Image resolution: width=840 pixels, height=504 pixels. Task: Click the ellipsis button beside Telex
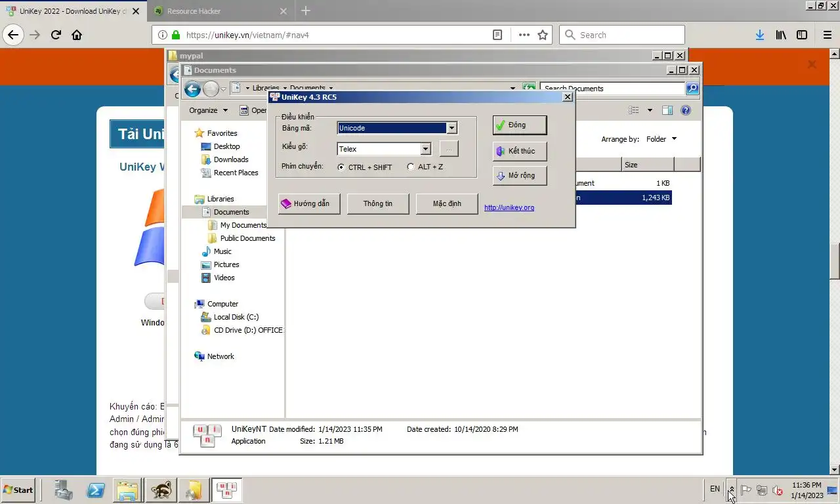[449, 149]
